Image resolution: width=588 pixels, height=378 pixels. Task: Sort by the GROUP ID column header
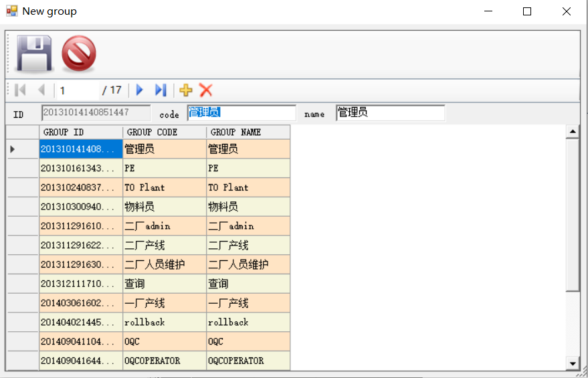click(x=81, y=132)
